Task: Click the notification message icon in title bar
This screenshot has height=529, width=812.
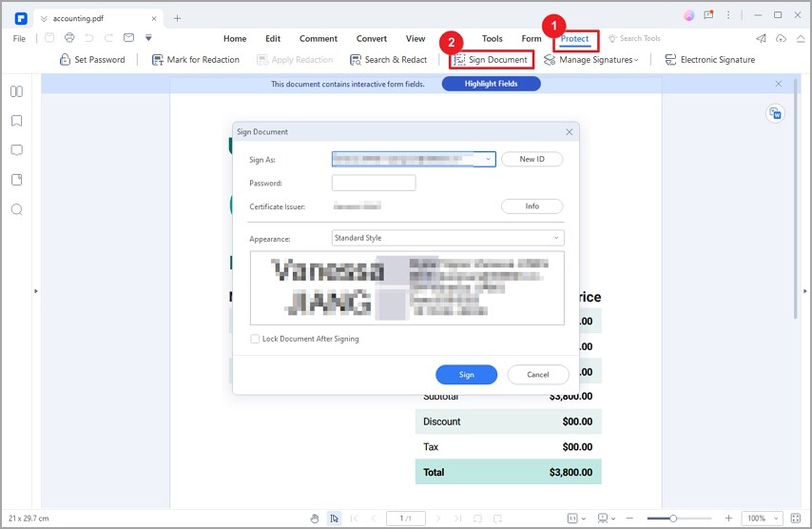Action: click(708, 15)
